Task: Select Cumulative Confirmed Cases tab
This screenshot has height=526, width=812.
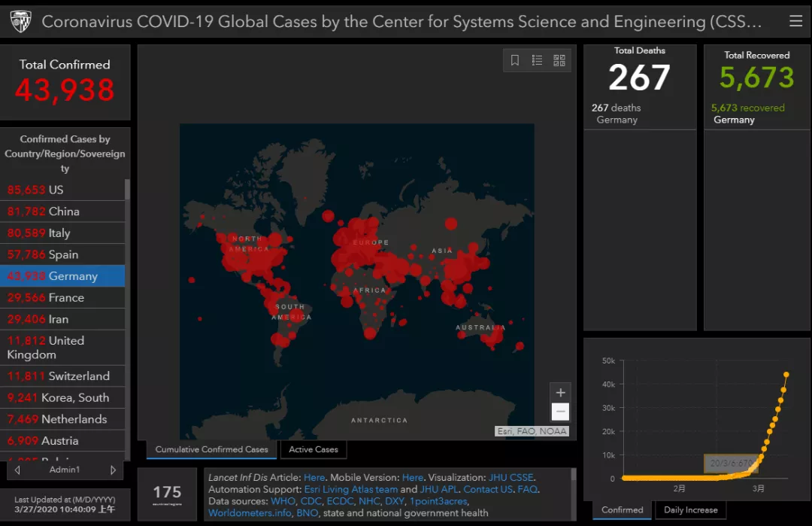Action: point(211,449)
